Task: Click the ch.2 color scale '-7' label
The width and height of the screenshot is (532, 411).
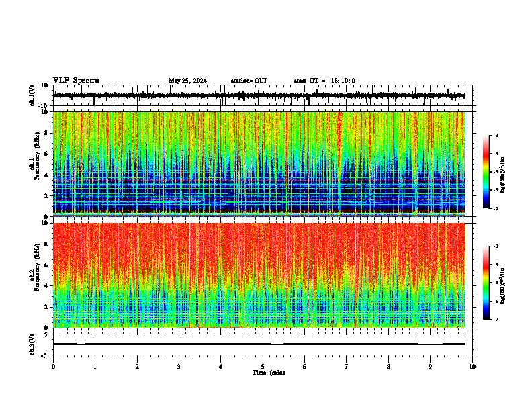Action: coord(495,319)
